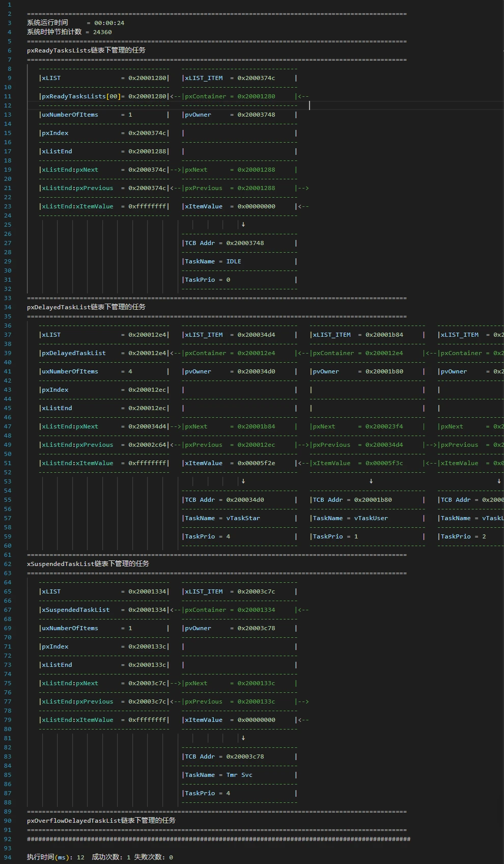Select pxNext value 0x200023f4

coord(384,426)
